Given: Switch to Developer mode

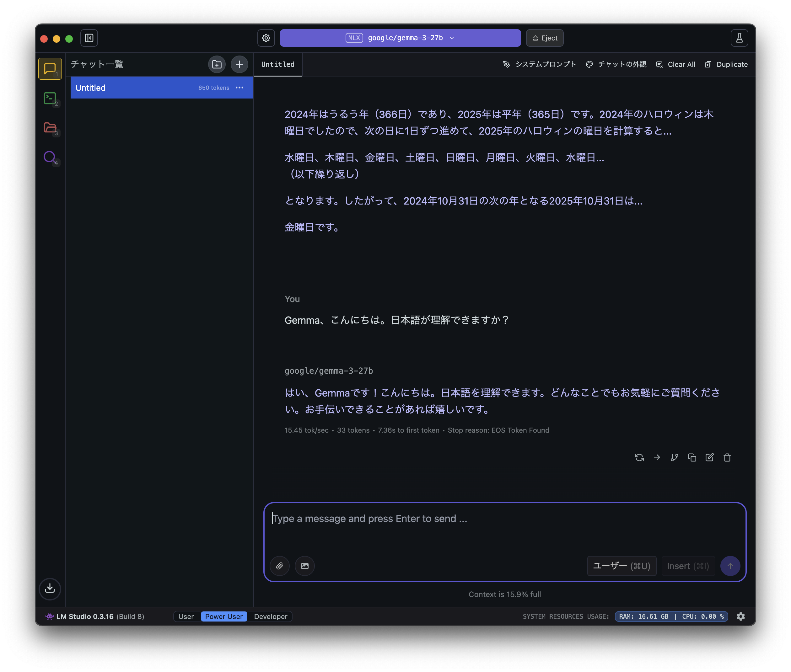Looking at the screenshot, I should click(x=270, y=616).
